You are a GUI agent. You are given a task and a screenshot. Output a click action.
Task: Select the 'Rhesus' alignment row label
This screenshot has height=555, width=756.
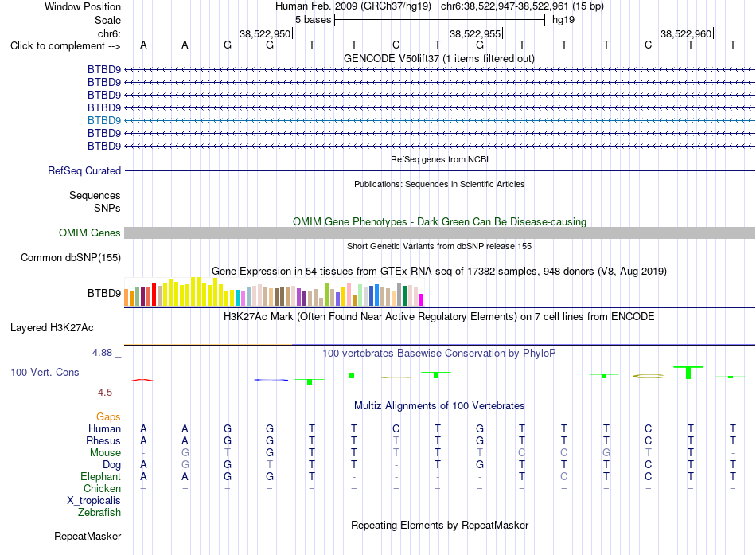click(x=103, y=440)
